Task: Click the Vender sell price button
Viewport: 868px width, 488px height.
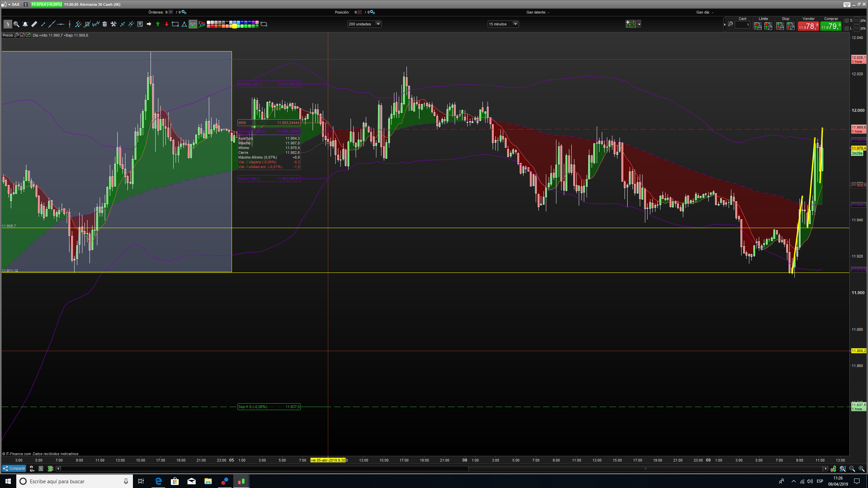Action: [808, 26]
